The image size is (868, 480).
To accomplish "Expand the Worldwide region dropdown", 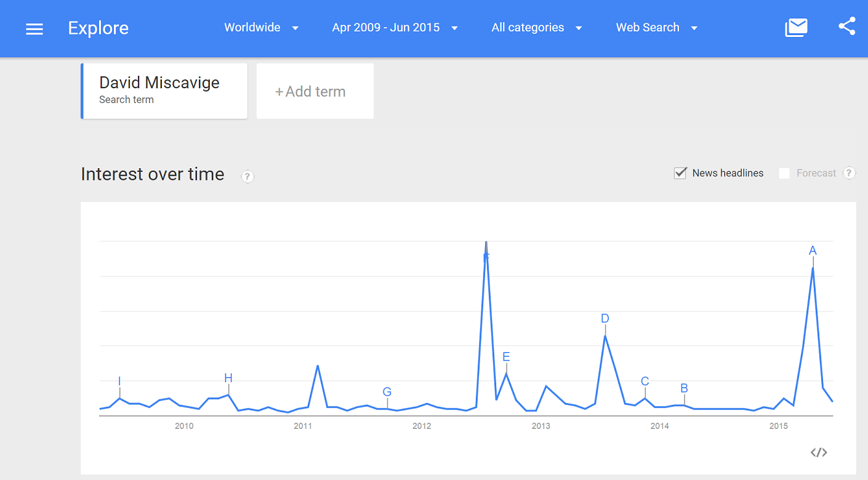I will coord(261,28).
